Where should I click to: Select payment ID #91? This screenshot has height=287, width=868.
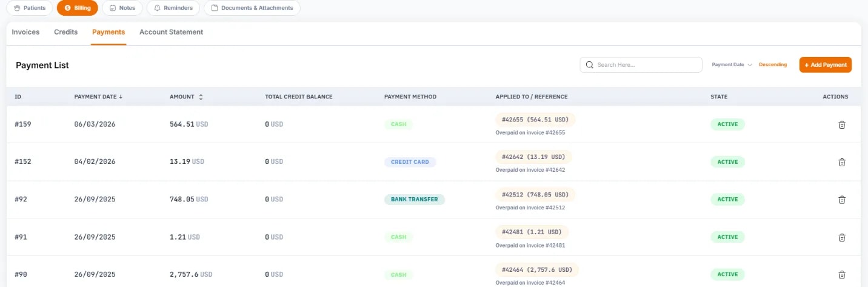[21, 237]
